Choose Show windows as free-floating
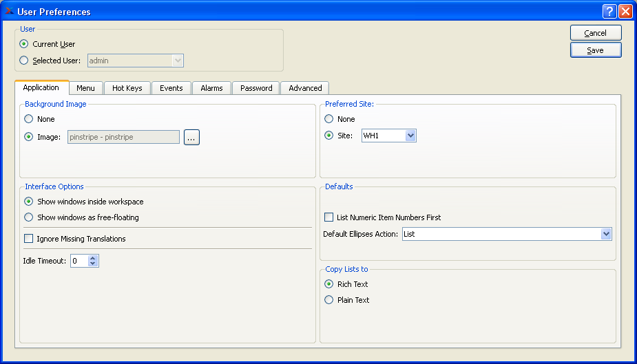 pyautogui.click(x=28, y=217)
